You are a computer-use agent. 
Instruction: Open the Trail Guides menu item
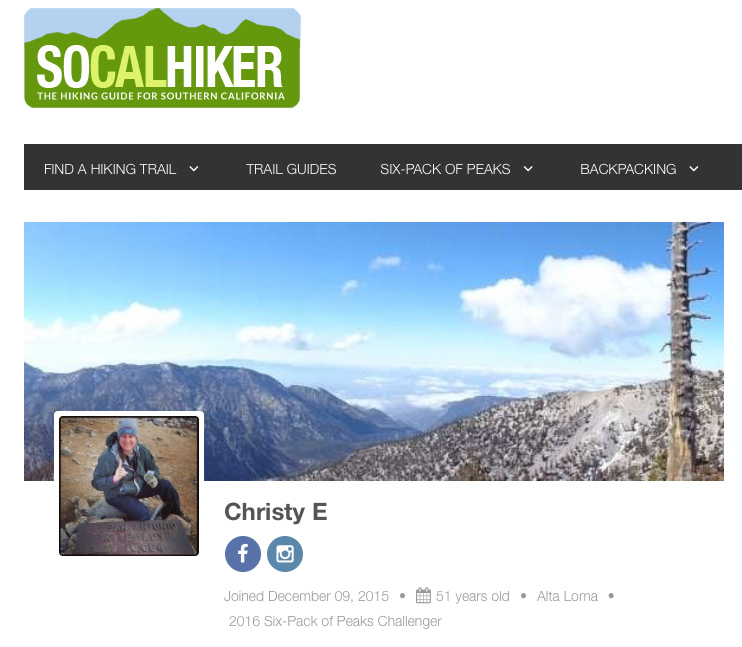[x=291, y=169]
